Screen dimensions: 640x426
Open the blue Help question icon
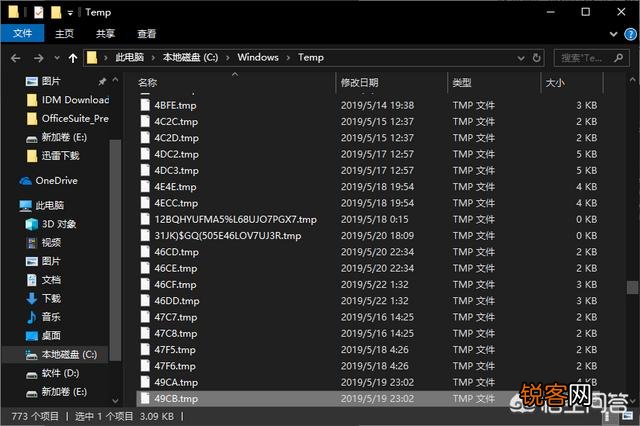click(630, 34)
